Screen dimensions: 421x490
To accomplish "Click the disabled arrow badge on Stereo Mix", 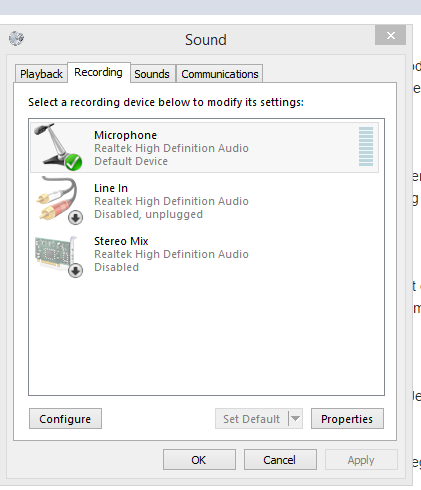I will coord(76,270).
